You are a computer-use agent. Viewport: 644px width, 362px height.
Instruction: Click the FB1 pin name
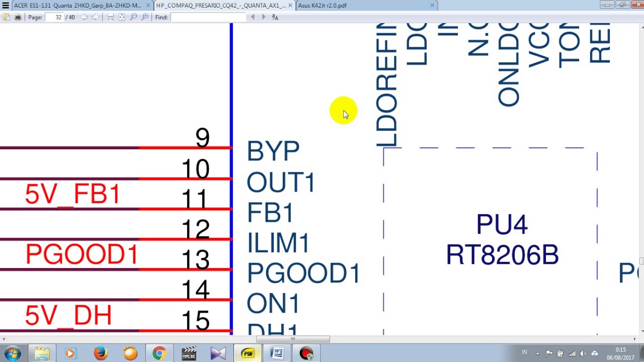click(270, 213)
